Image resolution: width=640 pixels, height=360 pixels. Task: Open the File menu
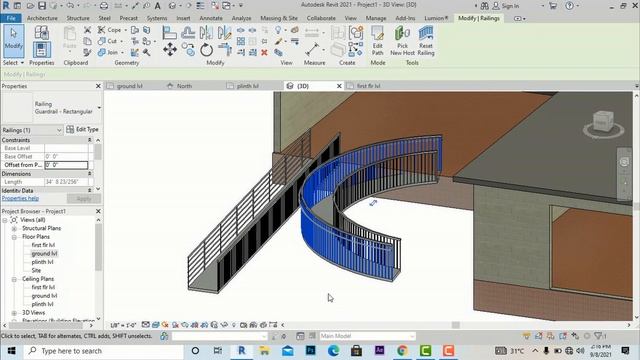tap(11, 18)
